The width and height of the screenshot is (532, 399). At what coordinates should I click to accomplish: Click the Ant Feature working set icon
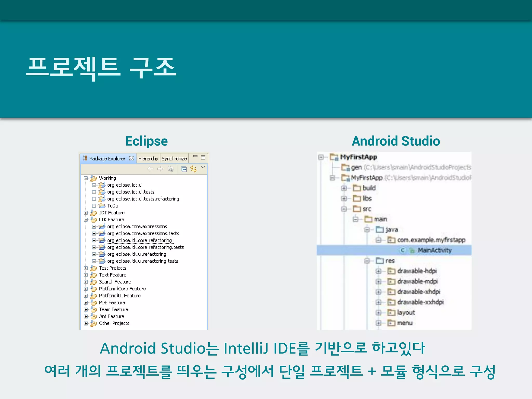[x=94, y=316]
